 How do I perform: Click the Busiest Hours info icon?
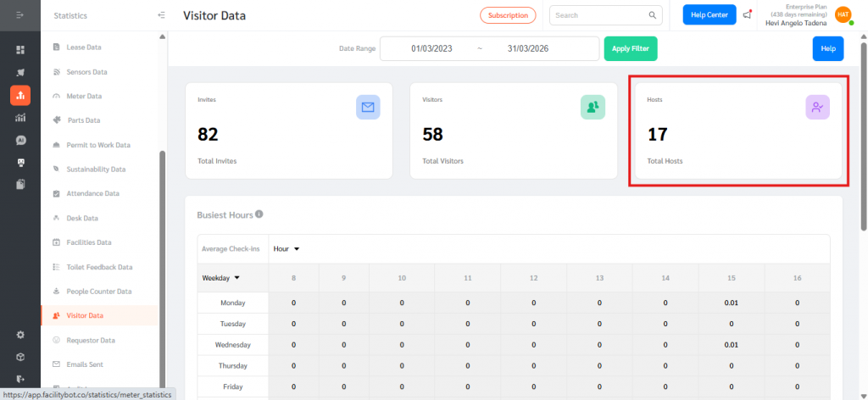[x=259, y=214]
